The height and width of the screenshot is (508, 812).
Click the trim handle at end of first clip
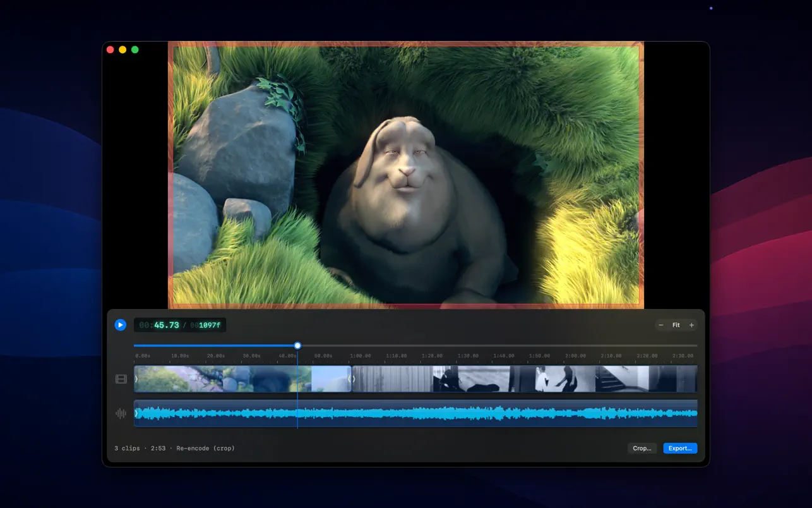(x=349, y=378)
